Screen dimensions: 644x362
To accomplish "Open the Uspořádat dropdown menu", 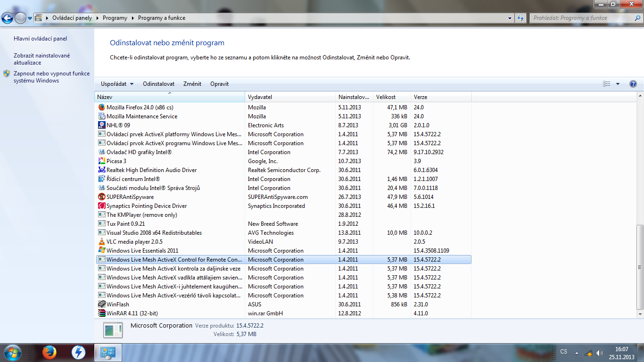I will [x=117, y=84].
